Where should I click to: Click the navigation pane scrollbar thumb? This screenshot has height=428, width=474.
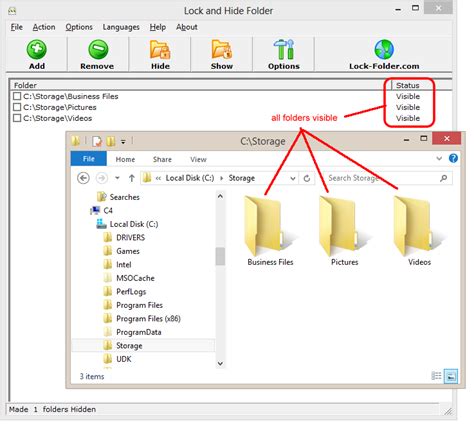(220, 256)
